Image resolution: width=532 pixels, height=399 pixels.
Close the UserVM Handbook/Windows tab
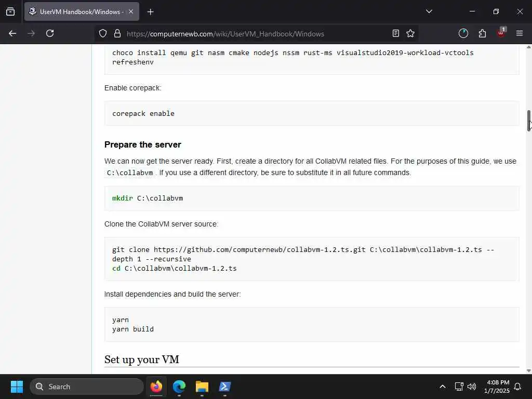[x=131, y=11]
